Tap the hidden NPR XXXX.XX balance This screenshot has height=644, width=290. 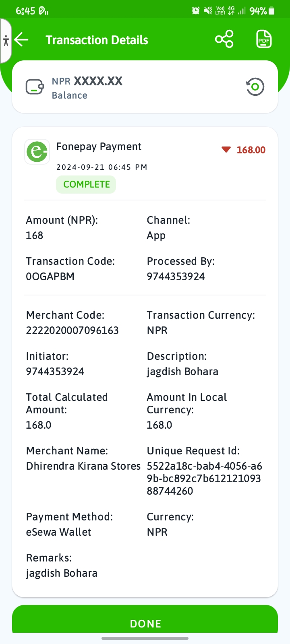(x=87, y=81)
